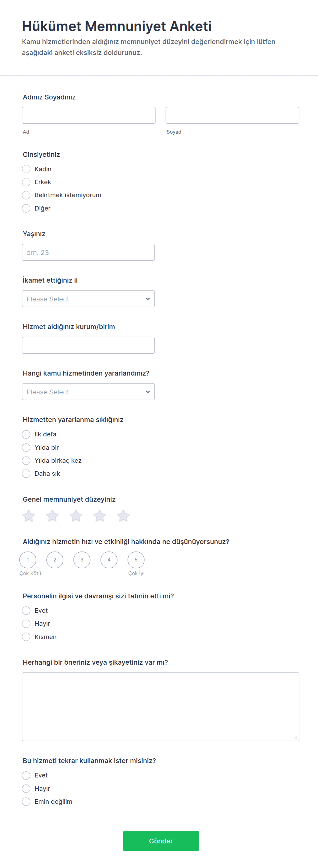
Task: Select scale rating circle 5 Çok İyi
Action: coord(136,560)
